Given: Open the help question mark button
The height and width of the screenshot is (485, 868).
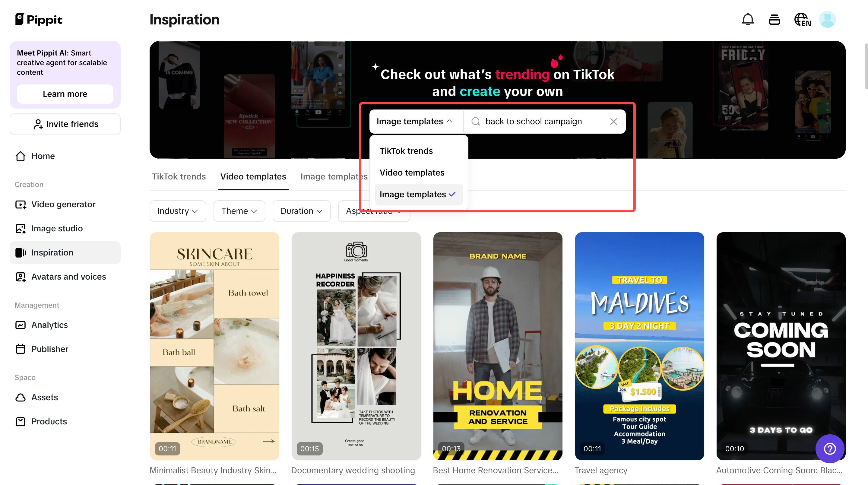Looking at the screenshot, I should tap(830, 449).
